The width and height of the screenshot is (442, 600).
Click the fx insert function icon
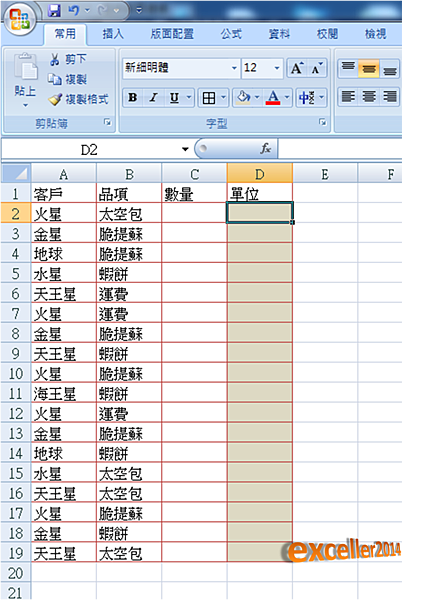265,148
